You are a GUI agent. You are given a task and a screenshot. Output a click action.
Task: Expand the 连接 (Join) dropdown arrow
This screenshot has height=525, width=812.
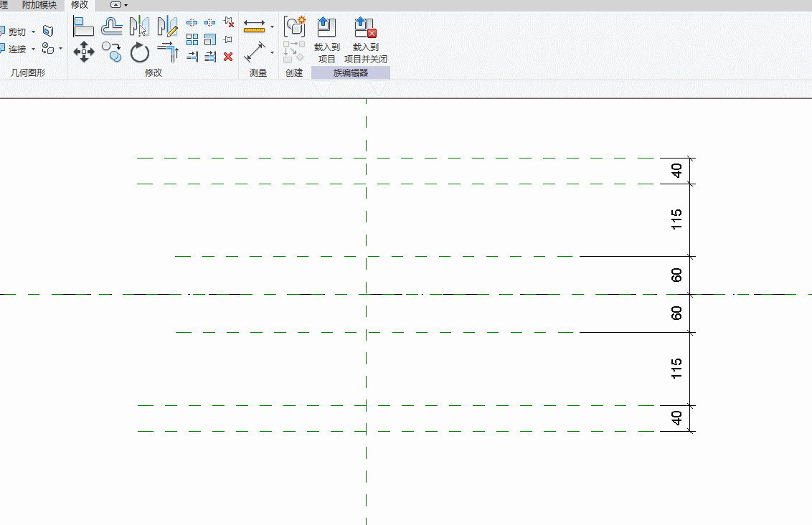click(33, 49)
